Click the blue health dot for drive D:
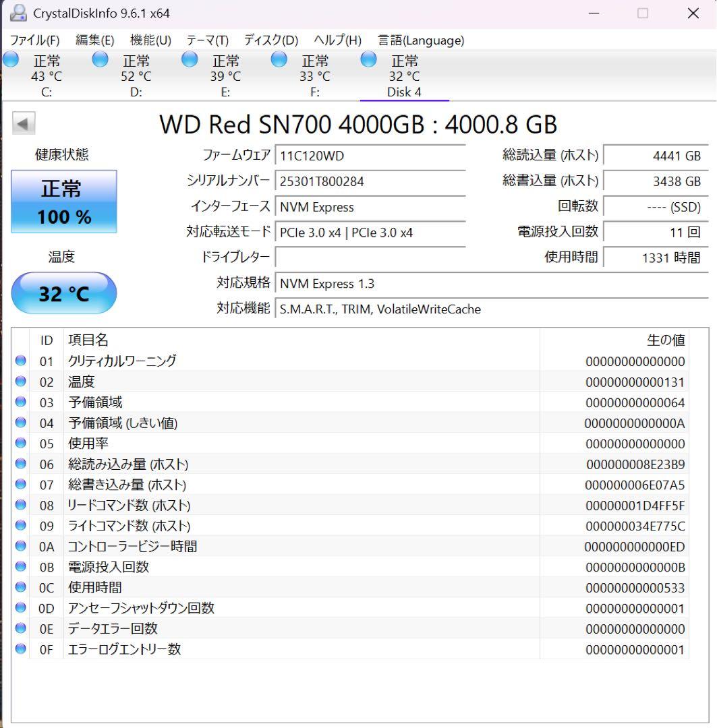The height and width of the screenshot is (728, 717). pyautogui.click(x=100, y=59)
